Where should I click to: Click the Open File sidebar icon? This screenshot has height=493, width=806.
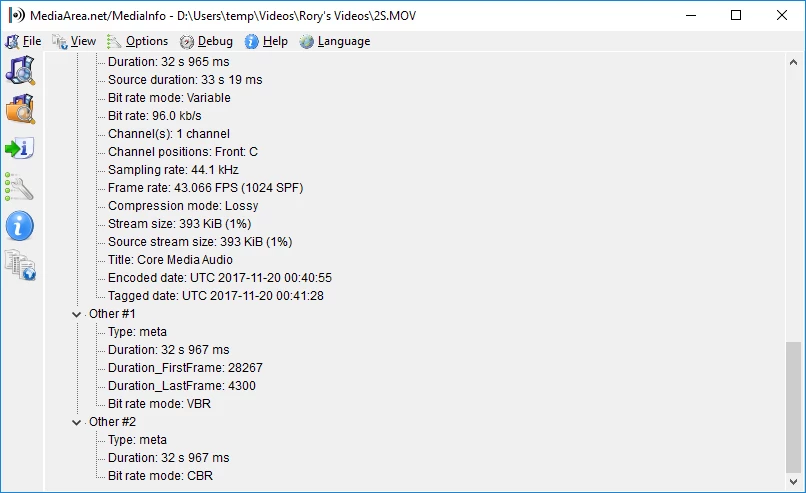point(20,70)
